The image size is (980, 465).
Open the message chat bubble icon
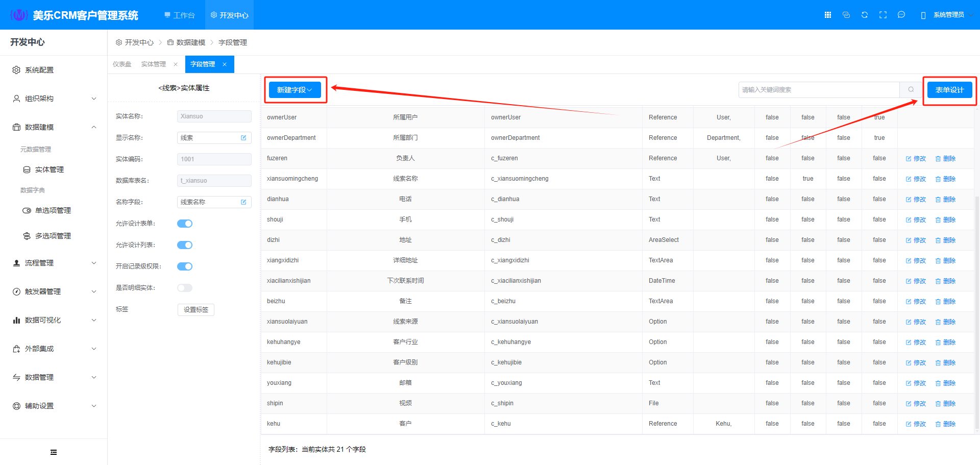tap(901, 15)
